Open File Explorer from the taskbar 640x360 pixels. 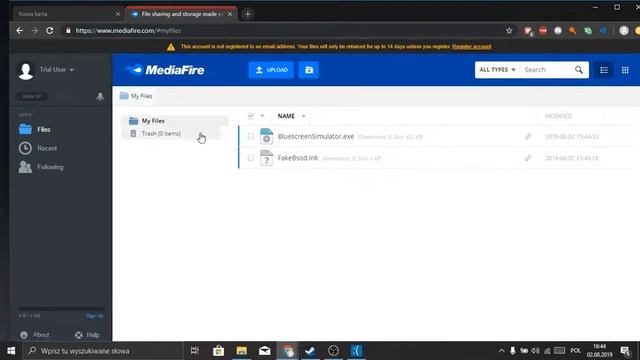tap(242, 351)
